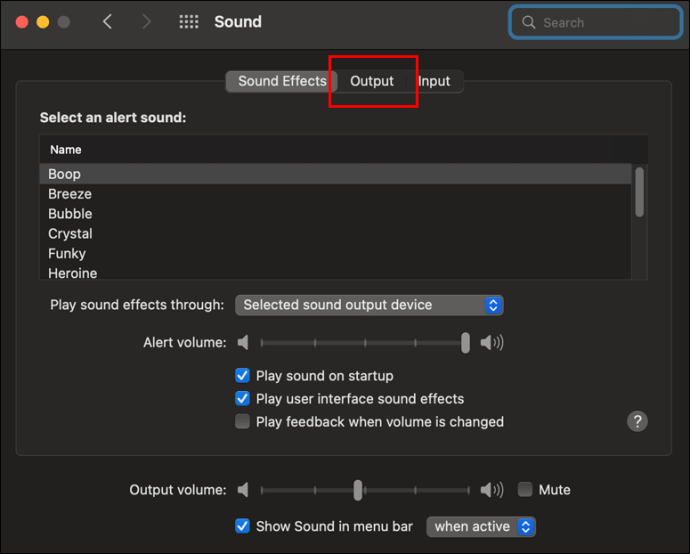This screenshot has width=690, height=554.
Task: Select the Funky alert sound
Action: click(x=67, y=253)
